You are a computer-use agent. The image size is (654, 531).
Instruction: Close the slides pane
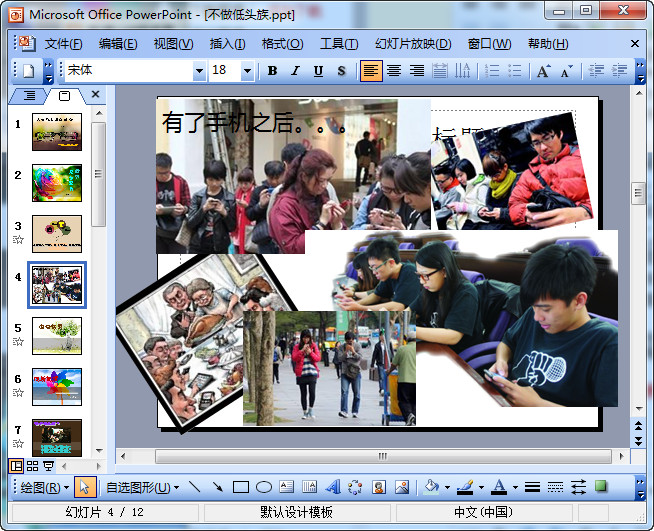tap(96, 94)
